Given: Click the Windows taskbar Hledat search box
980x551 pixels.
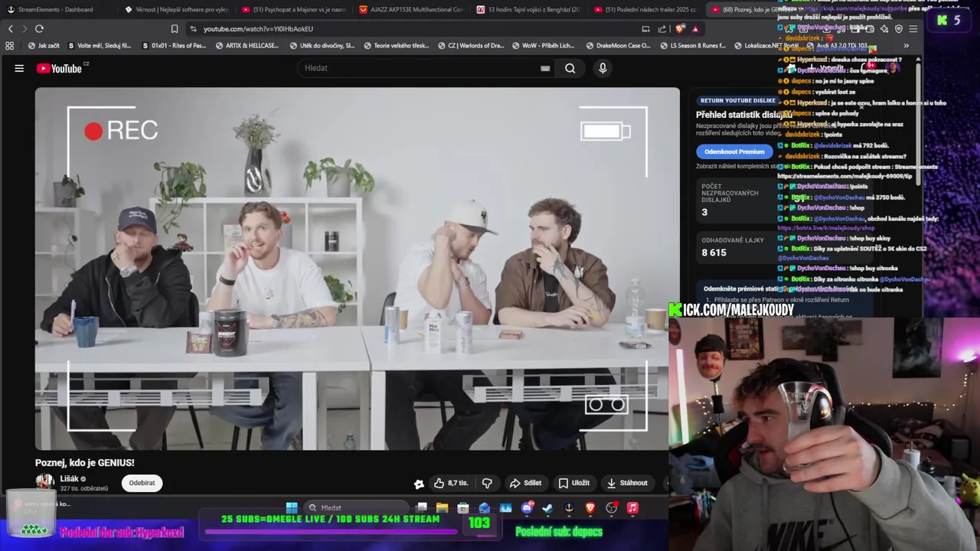Looking at the screenshot, I should coord(357,507).
